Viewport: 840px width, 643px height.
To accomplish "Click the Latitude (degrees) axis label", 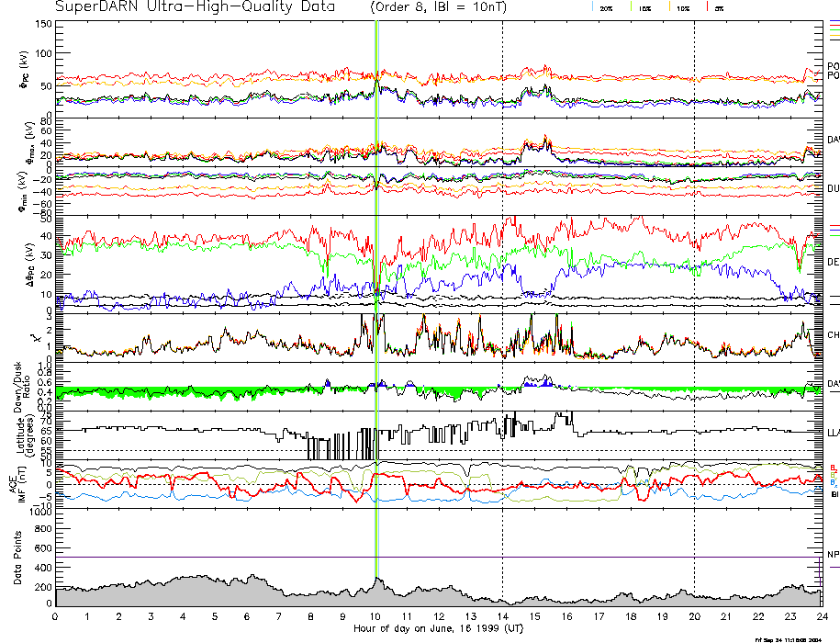I will click(x=28, y=435).
